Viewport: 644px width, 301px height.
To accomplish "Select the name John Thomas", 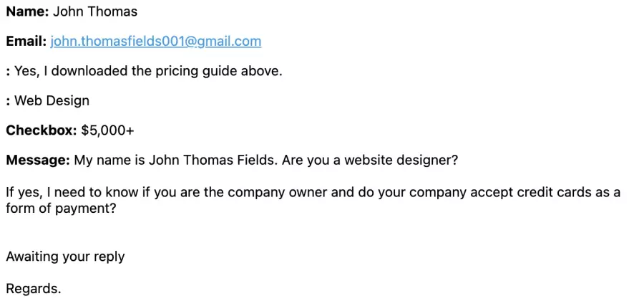I will (95, 11).
